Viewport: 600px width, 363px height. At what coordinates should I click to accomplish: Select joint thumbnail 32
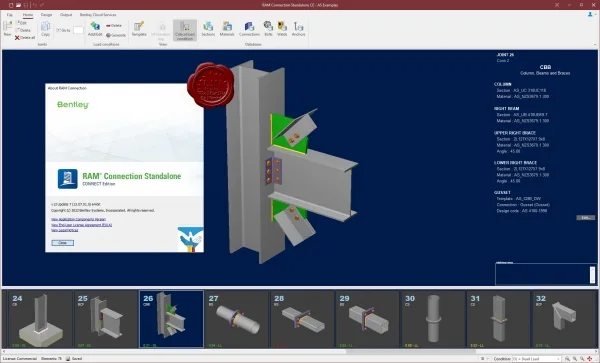[x=565, y=319]
